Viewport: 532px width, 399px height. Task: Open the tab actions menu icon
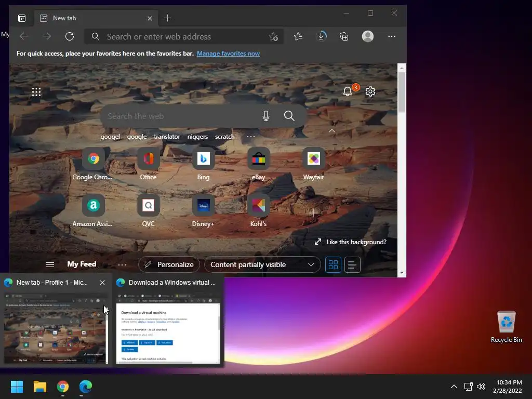pyautogui.click(x=22, y=18)
